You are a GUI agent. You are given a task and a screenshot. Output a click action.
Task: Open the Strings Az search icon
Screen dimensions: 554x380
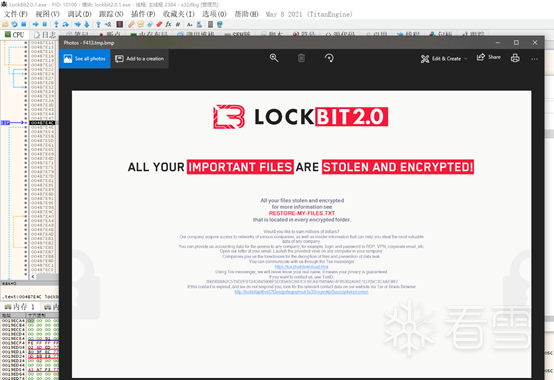[x=190, y=24]
